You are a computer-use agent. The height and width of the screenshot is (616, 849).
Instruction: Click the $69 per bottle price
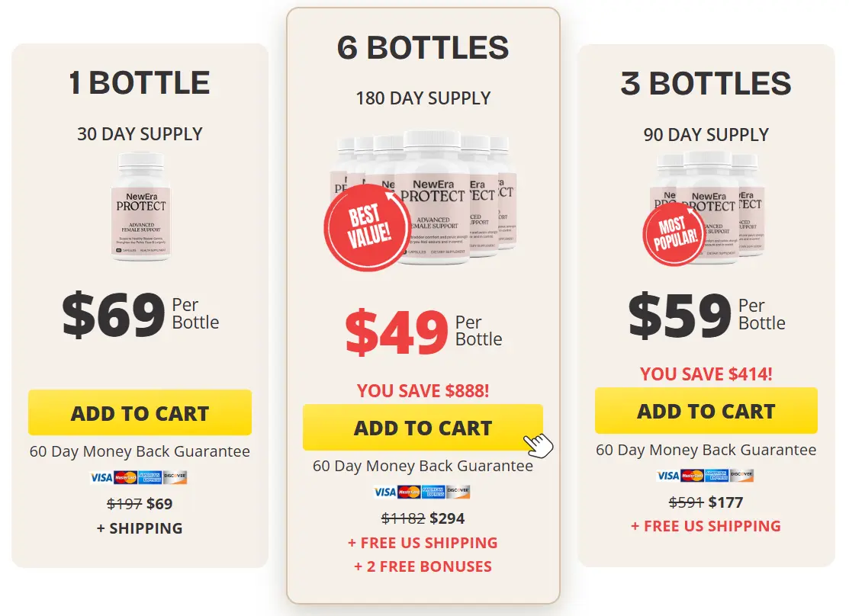[114, 316]
